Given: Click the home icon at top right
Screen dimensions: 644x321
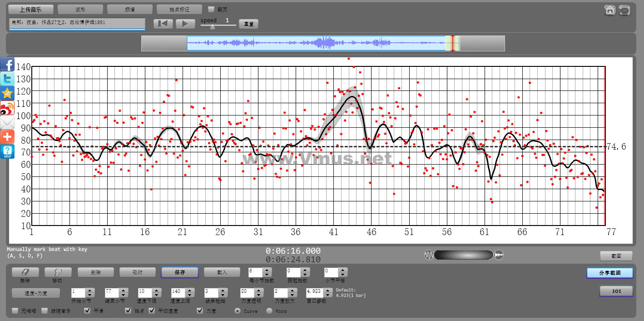Looking at the screenshot, I should point(609,10).
